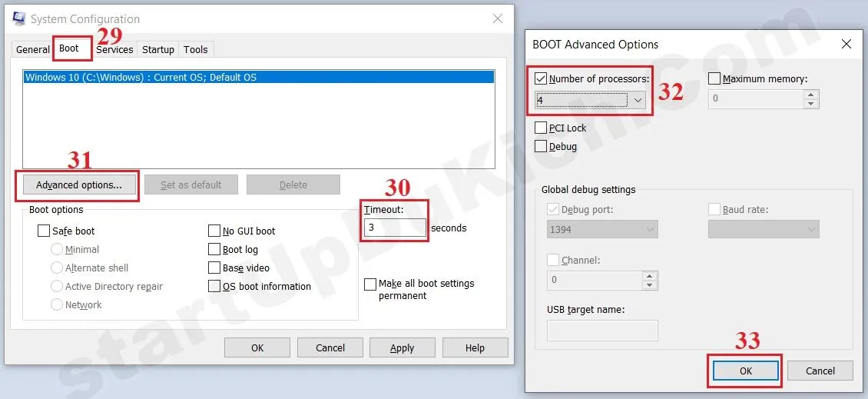Check Make all boot settings permanent
Image resolution: width=868 pixels, height=399 pixels.
(x=370, y=284)
